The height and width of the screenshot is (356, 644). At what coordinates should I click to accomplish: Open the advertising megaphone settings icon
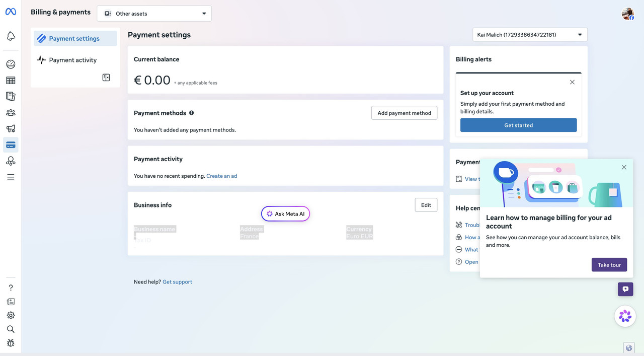(x=11, y=129)
